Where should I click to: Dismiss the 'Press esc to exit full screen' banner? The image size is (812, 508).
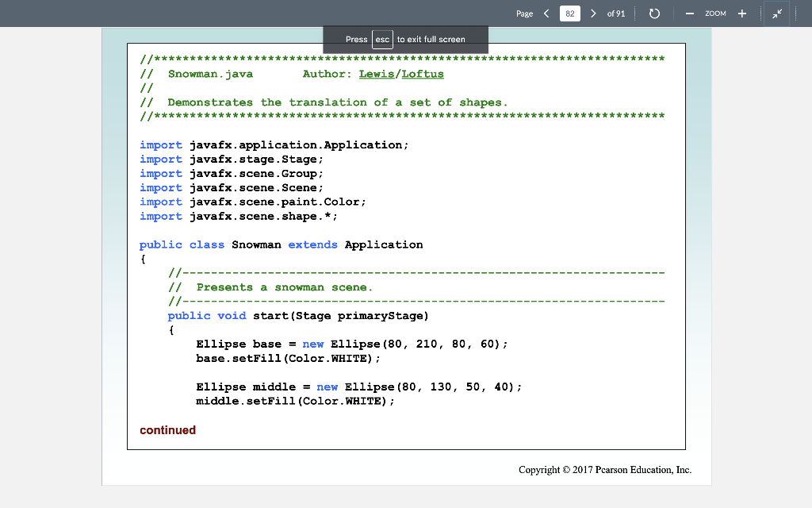tap(405, 39)
